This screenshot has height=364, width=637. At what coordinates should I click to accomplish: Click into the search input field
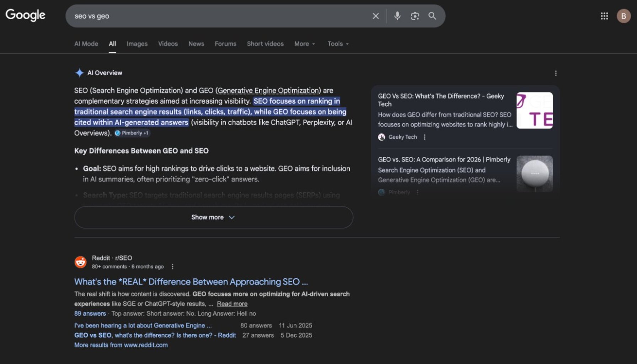[213, 16]
